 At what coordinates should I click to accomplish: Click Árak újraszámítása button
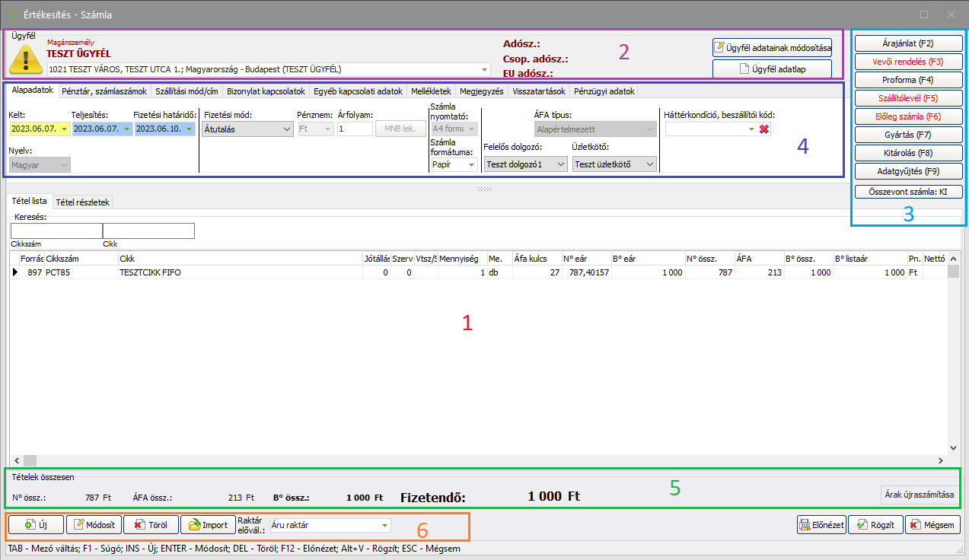point(919,495)
